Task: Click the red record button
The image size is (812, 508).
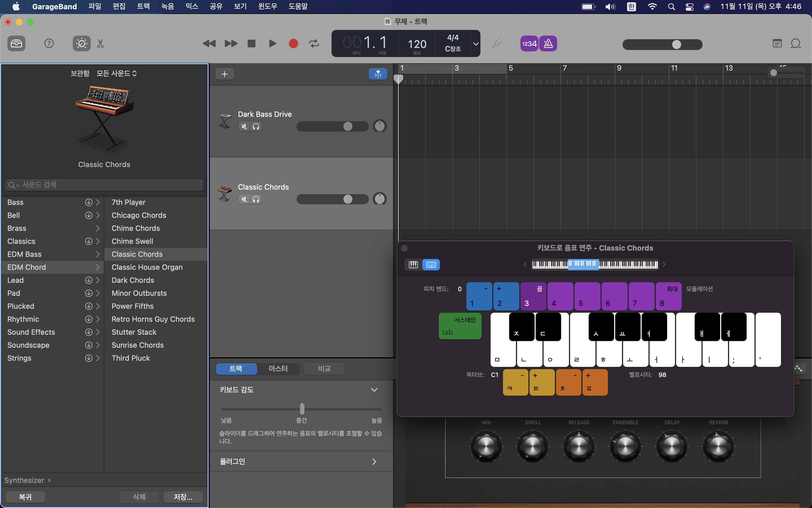Action: [x=293, y=44]
